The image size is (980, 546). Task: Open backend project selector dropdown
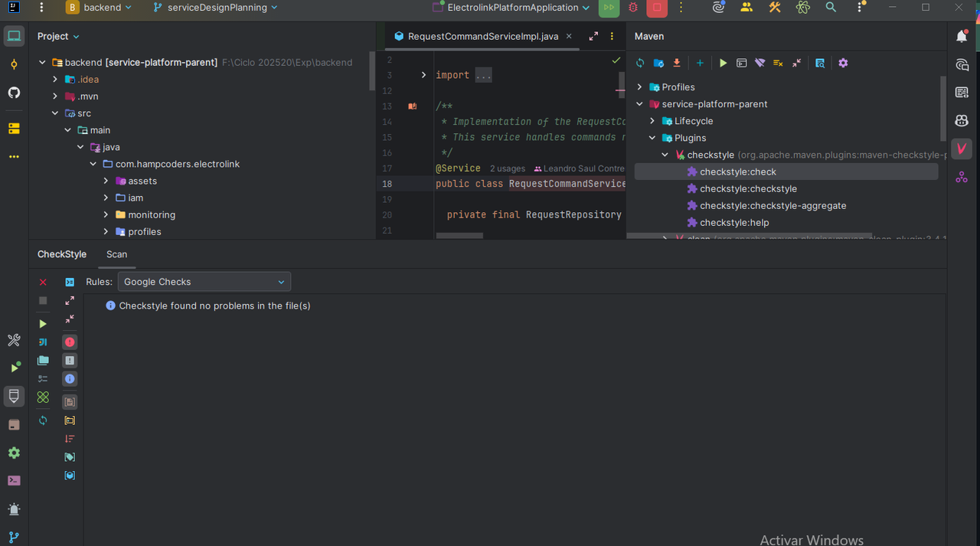(x=99, y=8)
